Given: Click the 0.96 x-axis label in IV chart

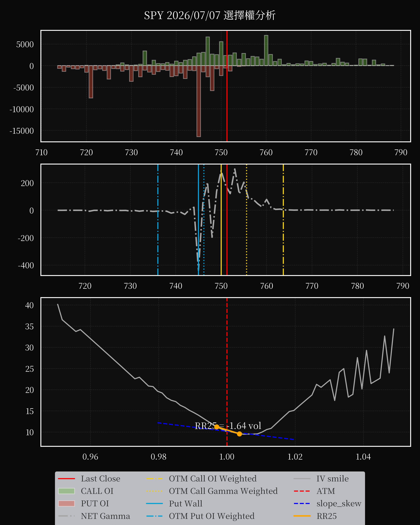Looking at the screenshot, I should (x=90, y=457).
